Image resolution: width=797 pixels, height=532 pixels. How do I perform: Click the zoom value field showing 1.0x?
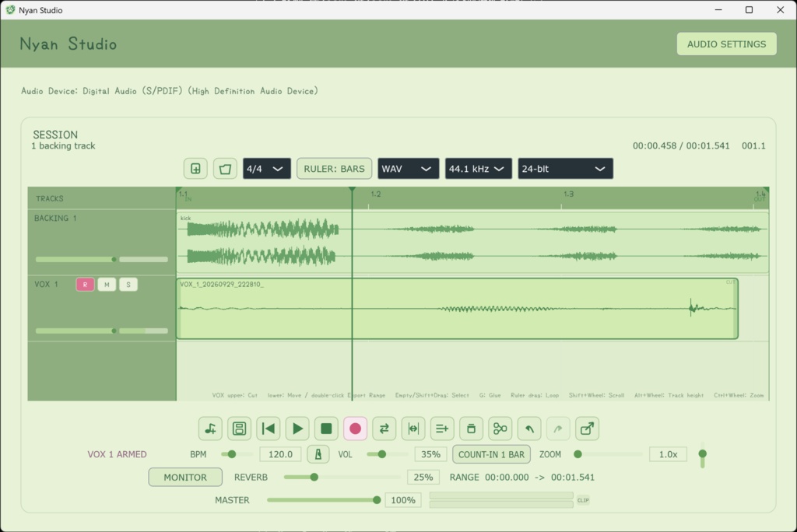point(668,454)
